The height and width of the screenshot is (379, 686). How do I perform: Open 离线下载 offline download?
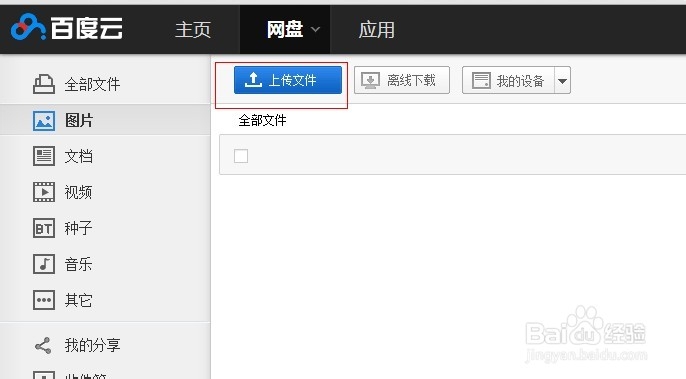(x=402, y=80)
